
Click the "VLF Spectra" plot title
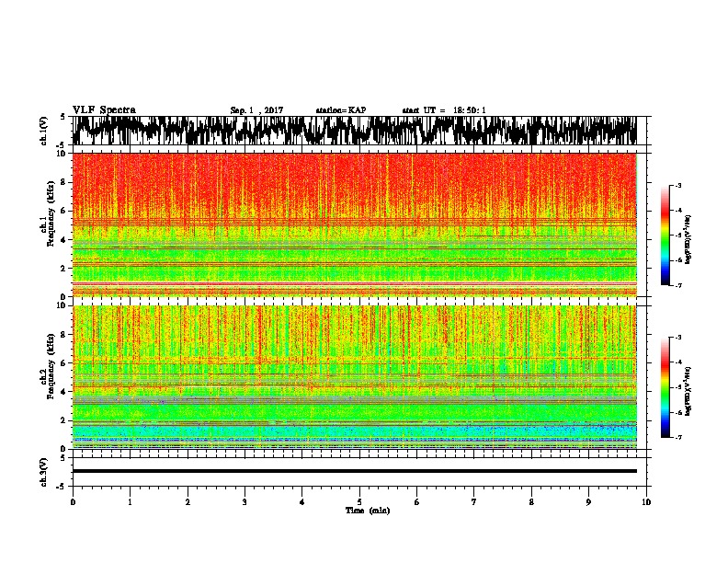(104, 110)
